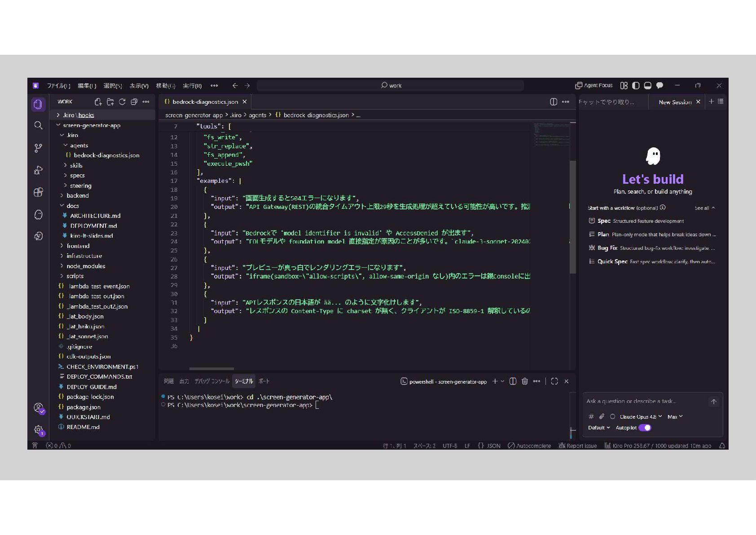Click the work search box in title bar
Screen dimensions: 756x535
point(391,85)
